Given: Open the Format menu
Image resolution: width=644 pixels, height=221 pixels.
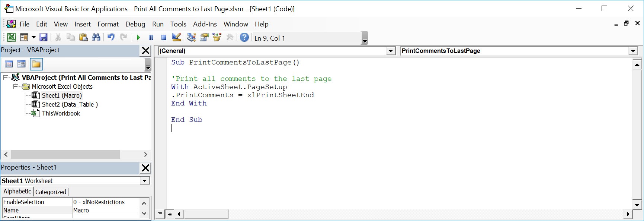Looking at the screenshot, I should pos(108,24).
